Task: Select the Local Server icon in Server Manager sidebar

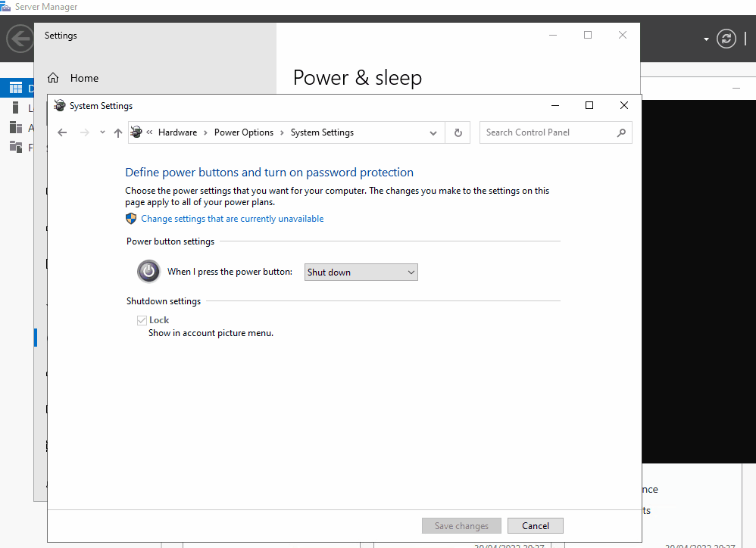Action: (15, 108)
